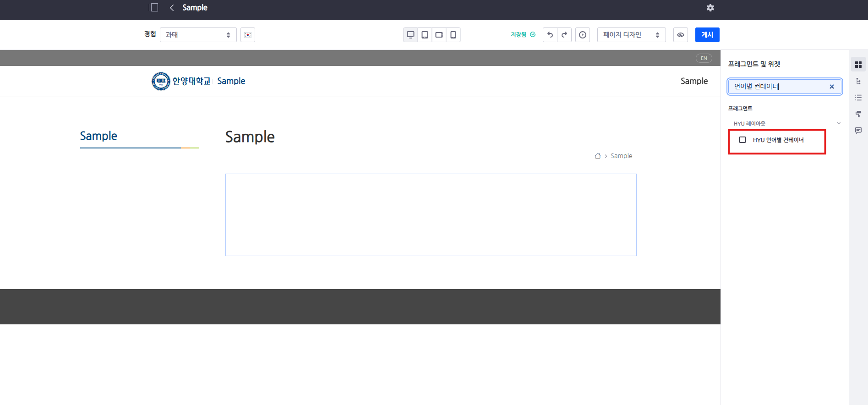The width and height of the screenshot is (868, 405).
Task: Click the Sample navigation menu item in header
Action: (x=693, y=81)
